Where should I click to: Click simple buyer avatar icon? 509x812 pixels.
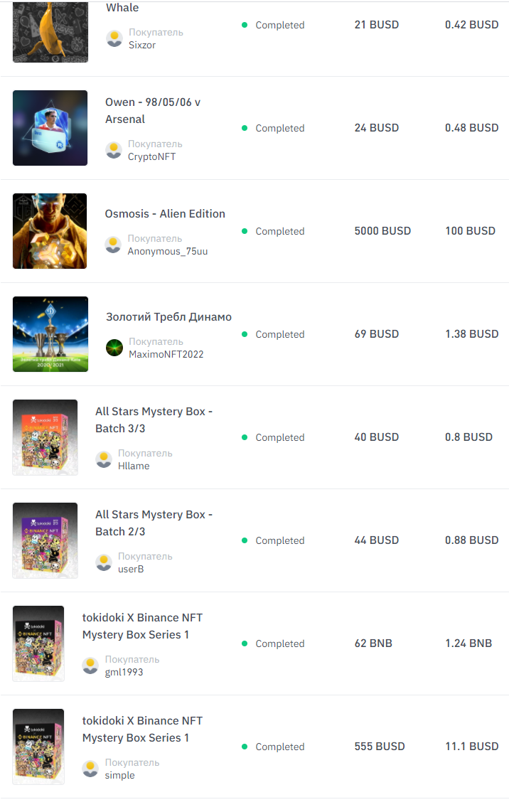point(90,769)
